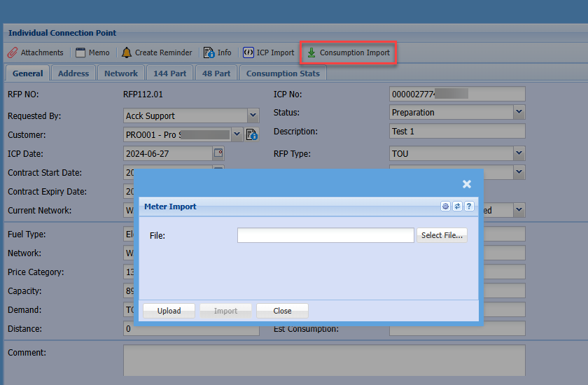588x385 pixels.
Task: Expand the Status dropdown
Action: pyautogui.click(x=519, y=112)
